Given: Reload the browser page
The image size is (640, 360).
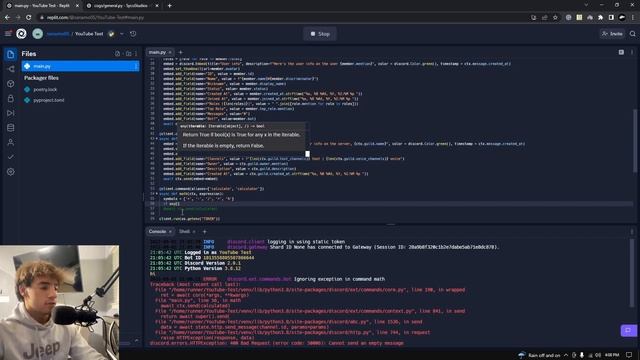Looking at the screenshot, I should [x=29, y=18].
